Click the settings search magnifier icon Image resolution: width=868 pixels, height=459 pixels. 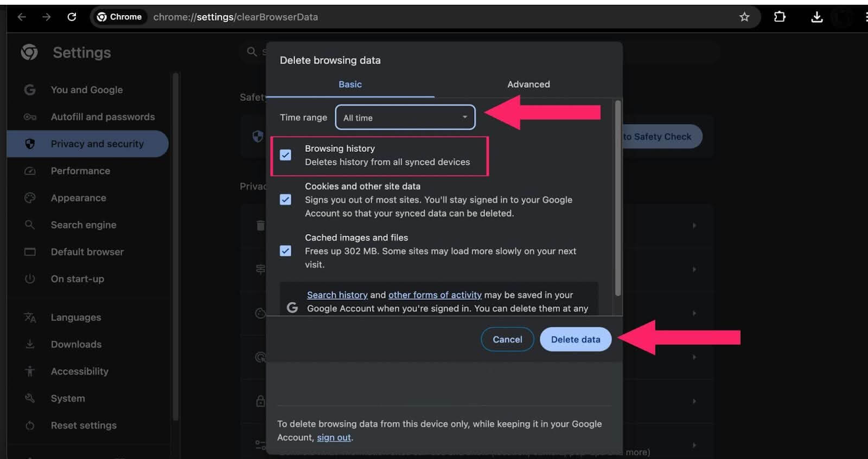[252, 51]
